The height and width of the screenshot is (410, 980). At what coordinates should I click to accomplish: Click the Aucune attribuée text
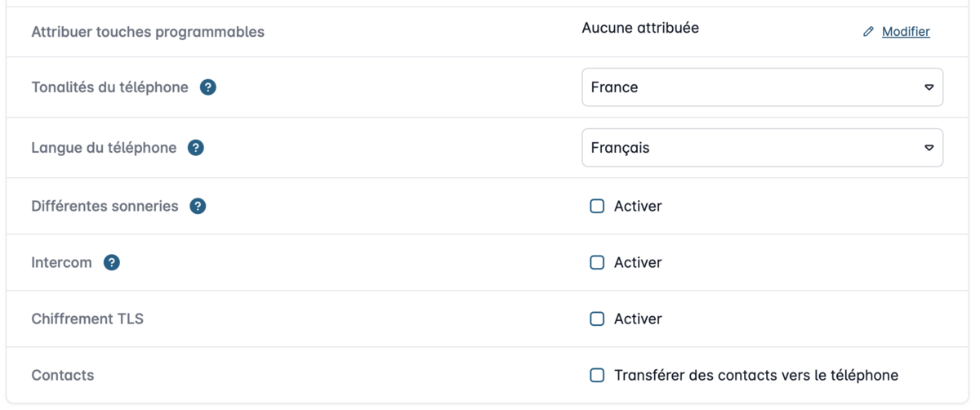pos(640,28)
